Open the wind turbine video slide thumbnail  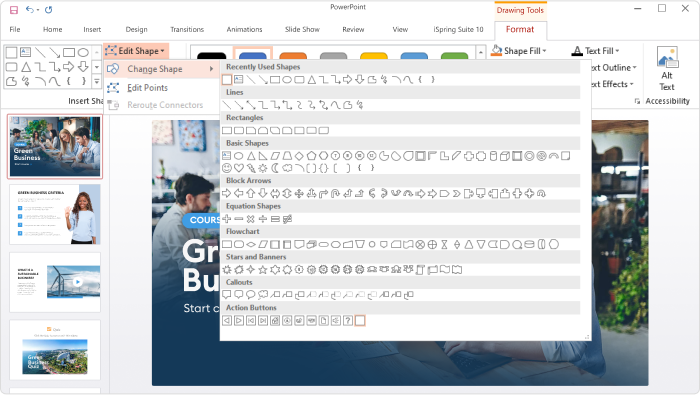[x=55, y=282]
